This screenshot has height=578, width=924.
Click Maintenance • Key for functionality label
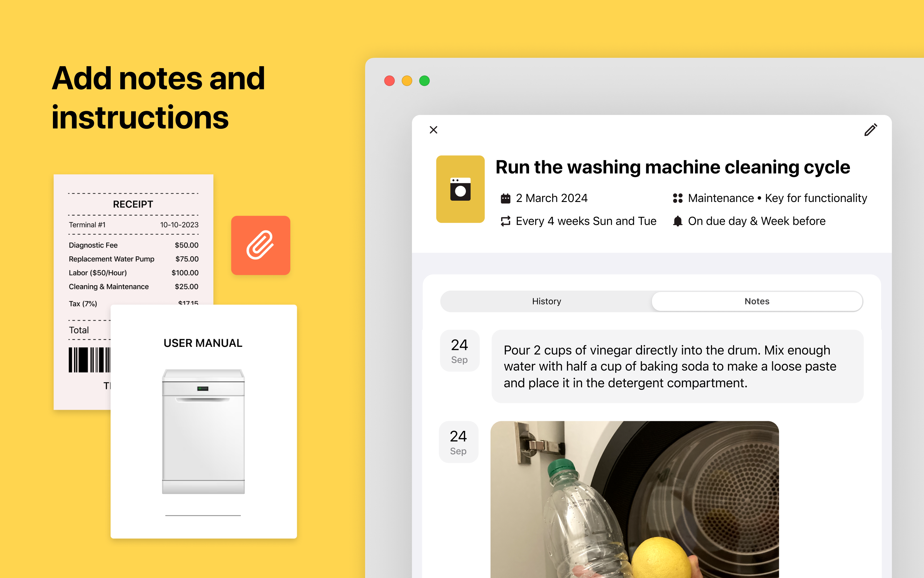tap(777, 198)
